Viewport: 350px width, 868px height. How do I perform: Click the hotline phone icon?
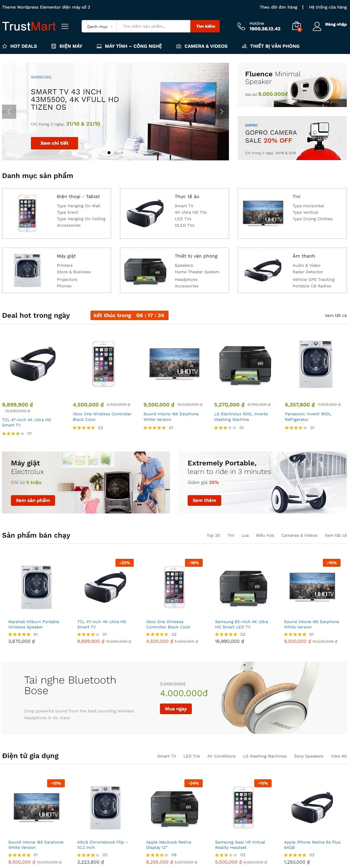coord(241,26)
